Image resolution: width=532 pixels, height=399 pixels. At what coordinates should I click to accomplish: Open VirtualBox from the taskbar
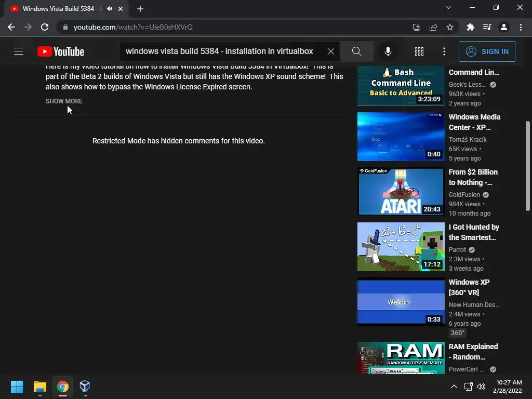[x=85, y=387]
